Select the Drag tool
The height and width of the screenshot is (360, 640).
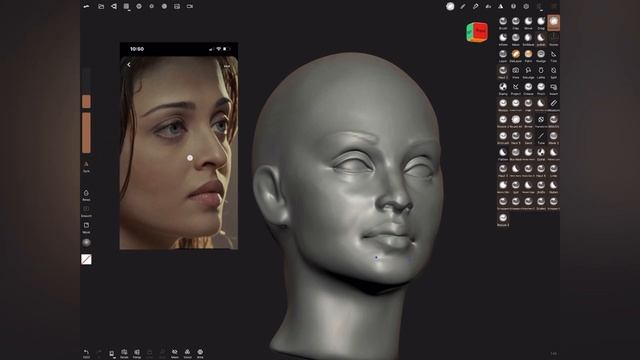pos(541,23)
